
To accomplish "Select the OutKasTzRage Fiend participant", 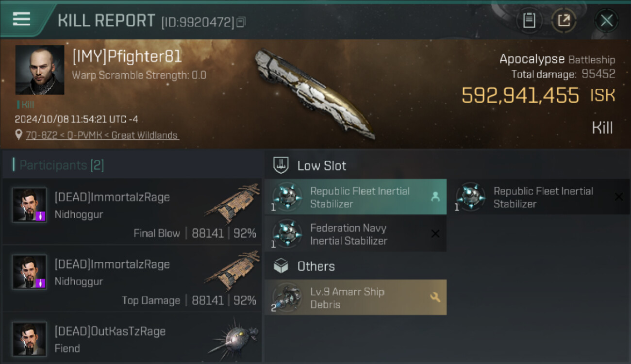I will 132,338.
